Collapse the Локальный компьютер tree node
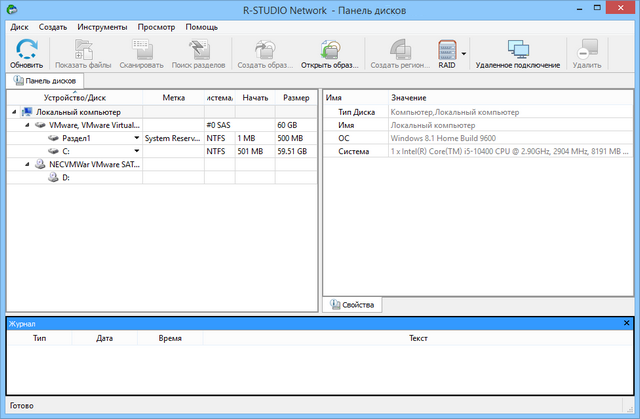The width and height of the screenshot is (640, 419). pos(14,112)
